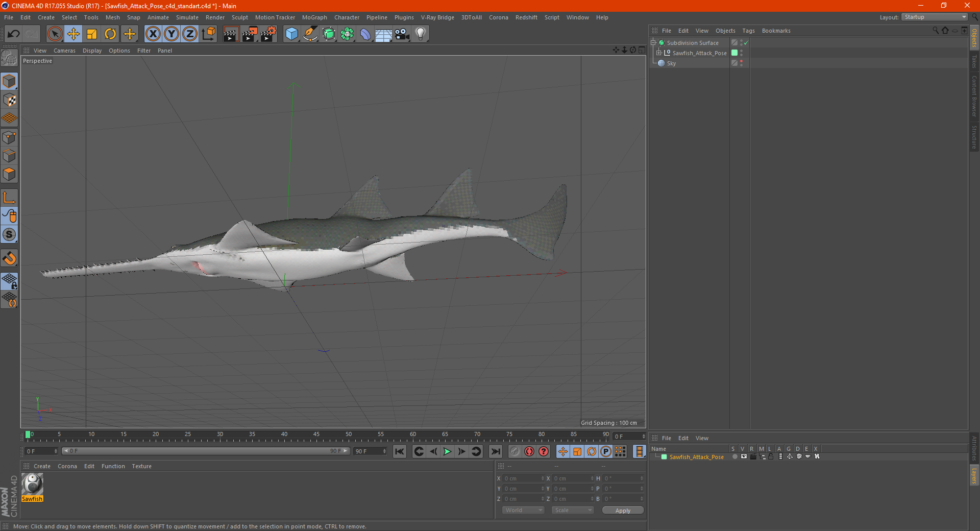Viewport: 980px width, 531px height.
Task: Render the active view
Action: point(231,34)
